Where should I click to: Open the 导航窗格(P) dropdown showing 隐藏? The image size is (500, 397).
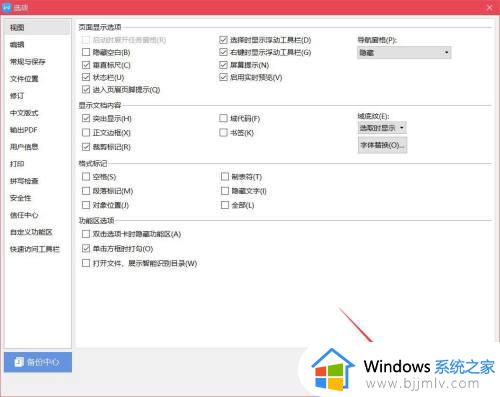[x=404, y=53]
